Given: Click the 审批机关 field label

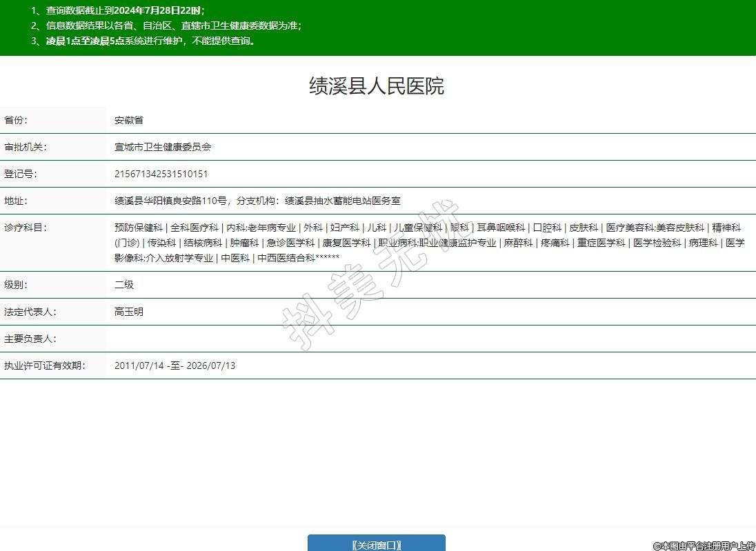Looking at the screenshot, I should [x=25, y=147].
